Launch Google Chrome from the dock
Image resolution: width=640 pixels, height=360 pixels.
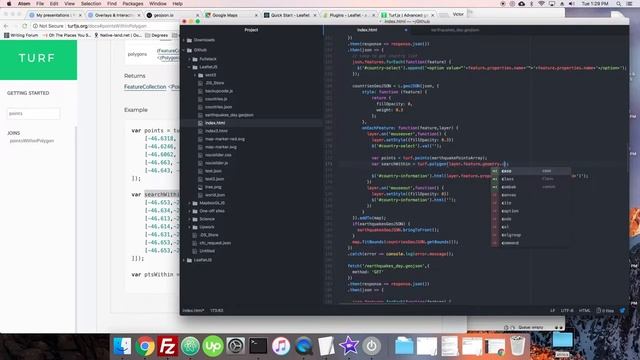[145, 346]
